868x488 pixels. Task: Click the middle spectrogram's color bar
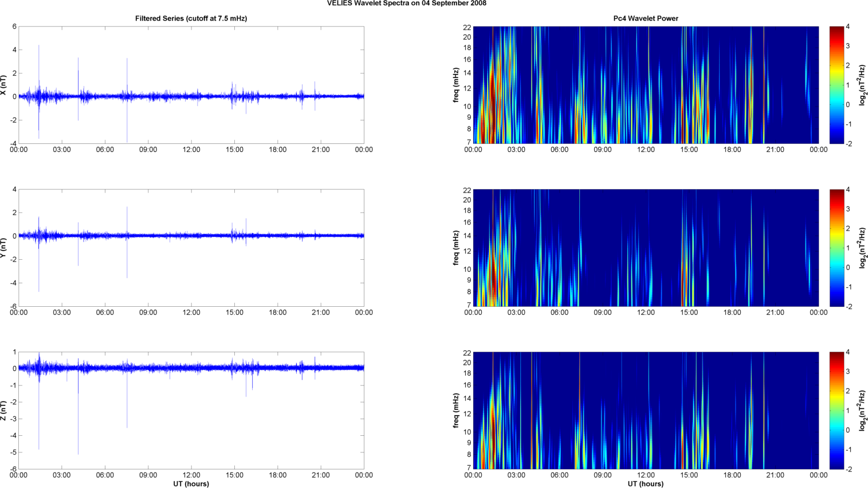(x=836, y=248)
